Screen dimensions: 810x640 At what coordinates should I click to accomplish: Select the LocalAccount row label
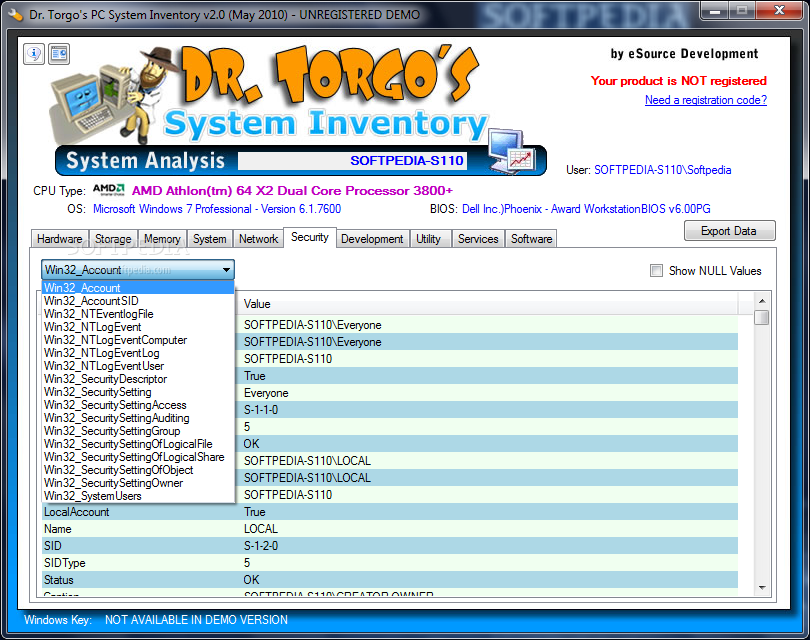coord(76,511)
